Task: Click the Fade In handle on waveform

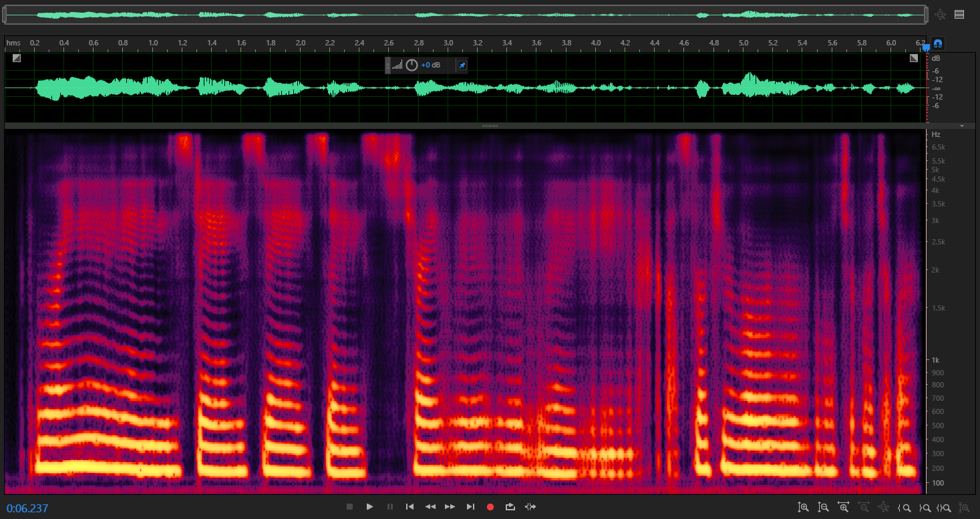Action: 17,58
